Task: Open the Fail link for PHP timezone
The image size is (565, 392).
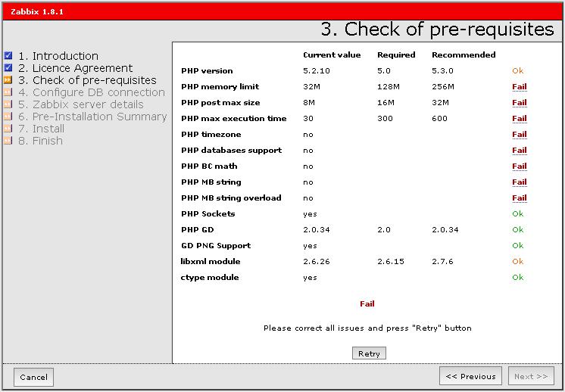Action: point(519,135)
